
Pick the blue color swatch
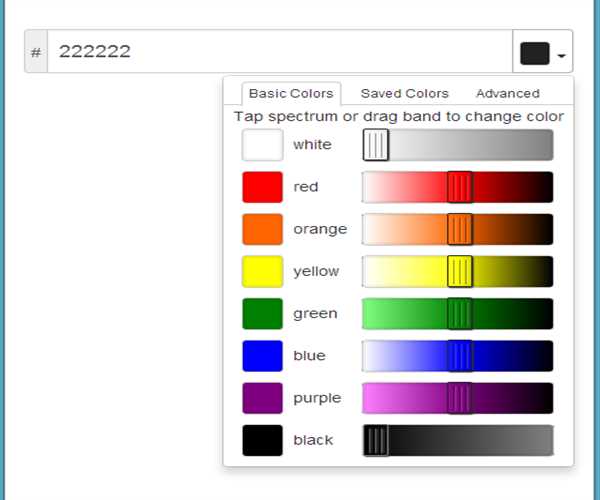coord(262,355)
